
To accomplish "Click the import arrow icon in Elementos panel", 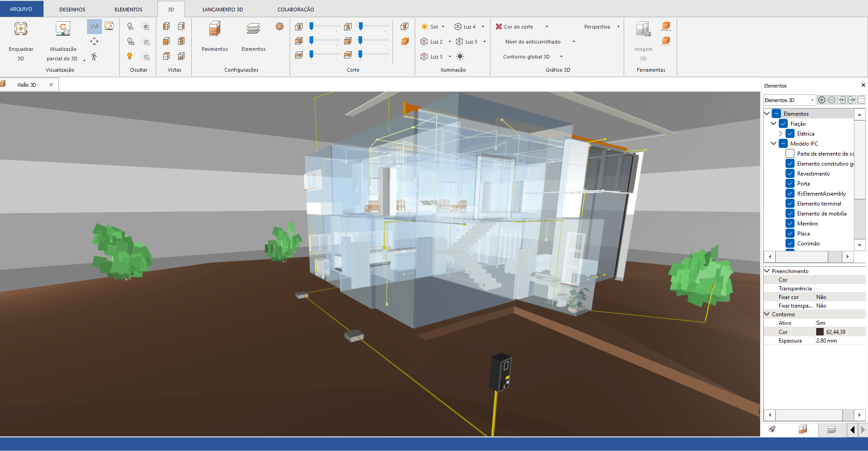I will (842, 100).
